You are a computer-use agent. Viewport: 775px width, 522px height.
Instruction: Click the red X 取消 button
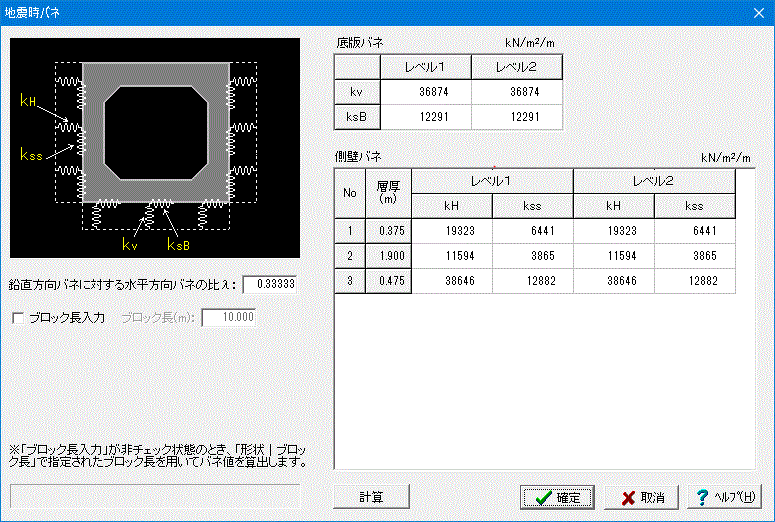pyautogui.click(x=642, y=497)
